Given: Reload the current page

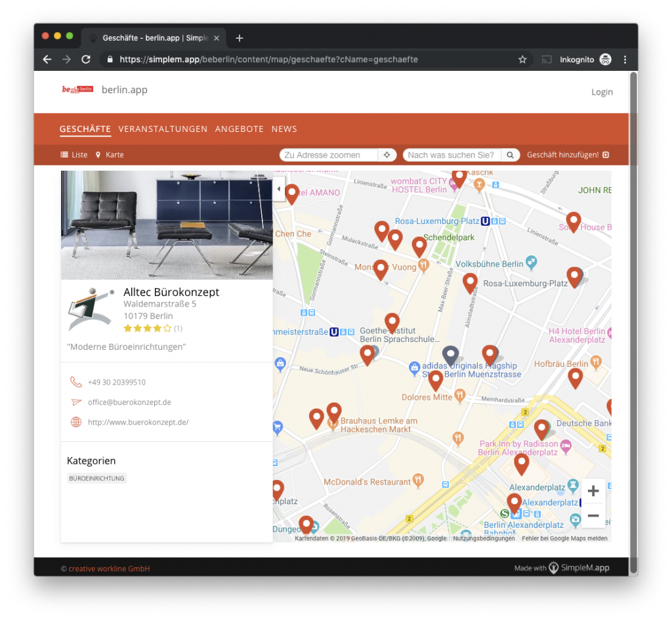Looking at the screenshot, I should [86, 60].
